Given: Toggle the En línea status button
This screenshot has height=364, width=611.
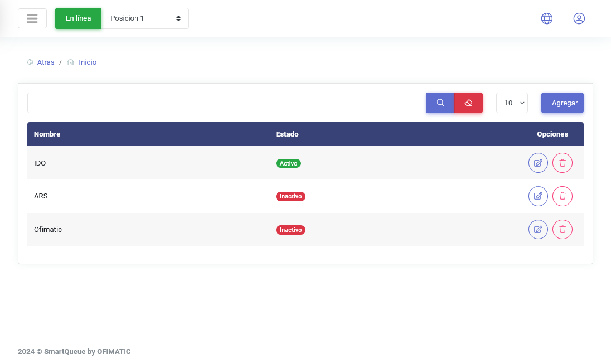Looking at the screenshot, I should [x=78, y=18].
